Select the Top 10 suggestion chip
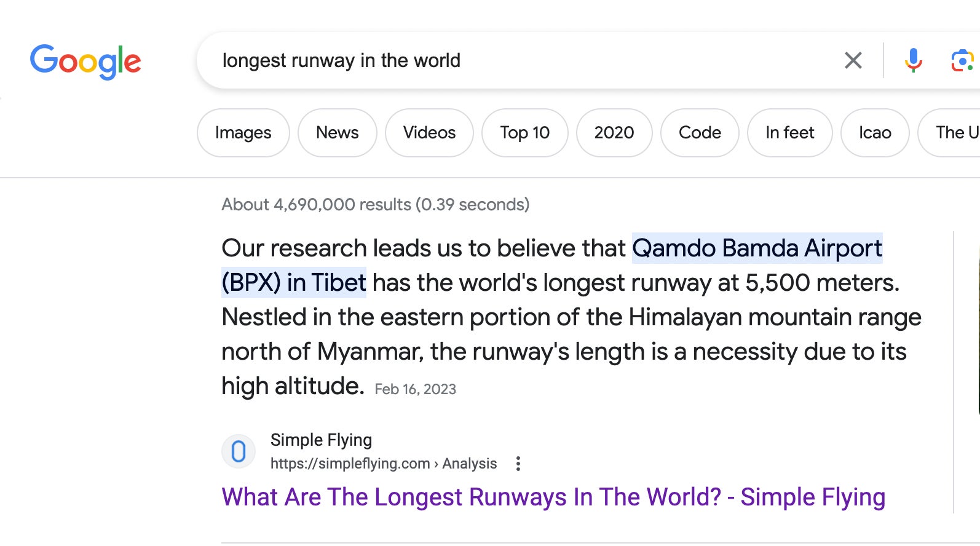The width and height of the screenshot is (980, 546). pyautogui.click(x=524, y=133)
